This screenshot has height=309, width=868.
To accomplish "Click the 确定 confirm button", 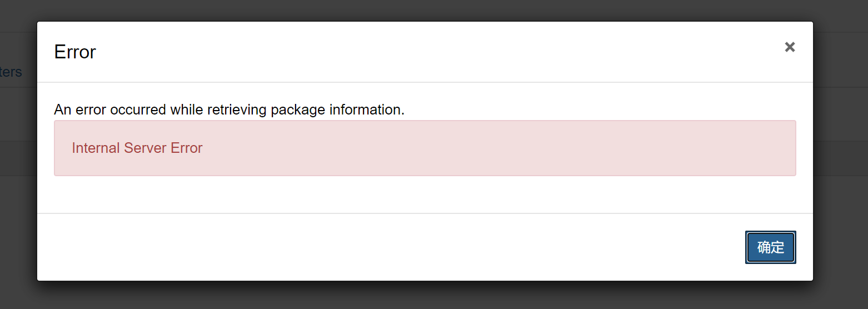I will [x=770, y=247].
